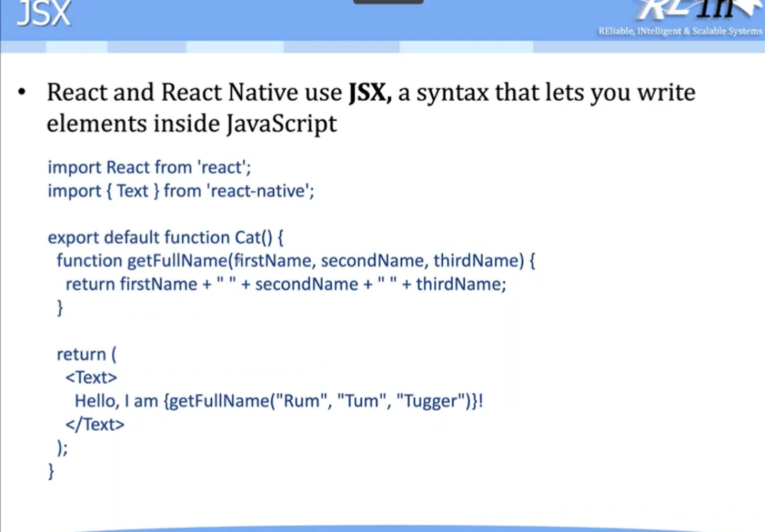Screen dimensions: 765x532
Task: Click "Hello, I am" in the JSX line
Action: coord(116,401)
